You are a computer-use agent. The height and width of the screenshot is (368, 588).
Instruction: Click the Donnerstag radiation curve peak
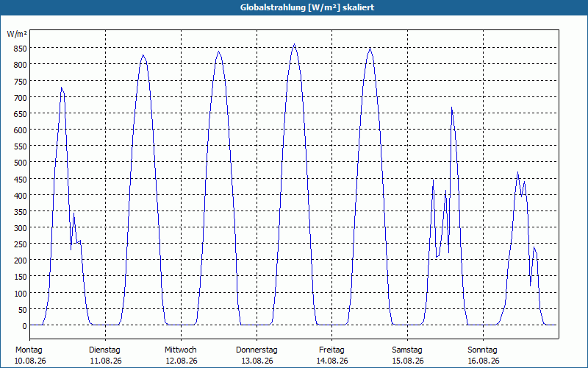[295, 45]
